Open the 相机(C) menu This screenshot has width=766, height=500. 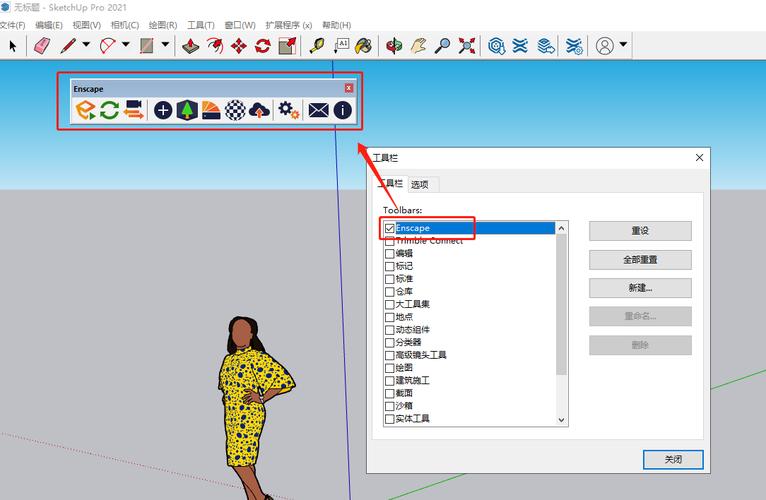(125, 25)
